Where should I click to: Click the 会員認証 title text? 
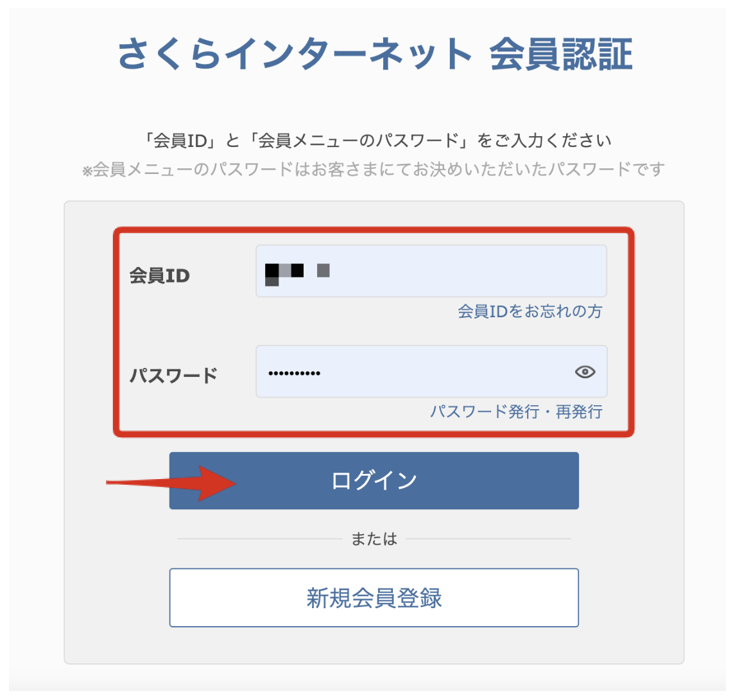coord(561,55)
